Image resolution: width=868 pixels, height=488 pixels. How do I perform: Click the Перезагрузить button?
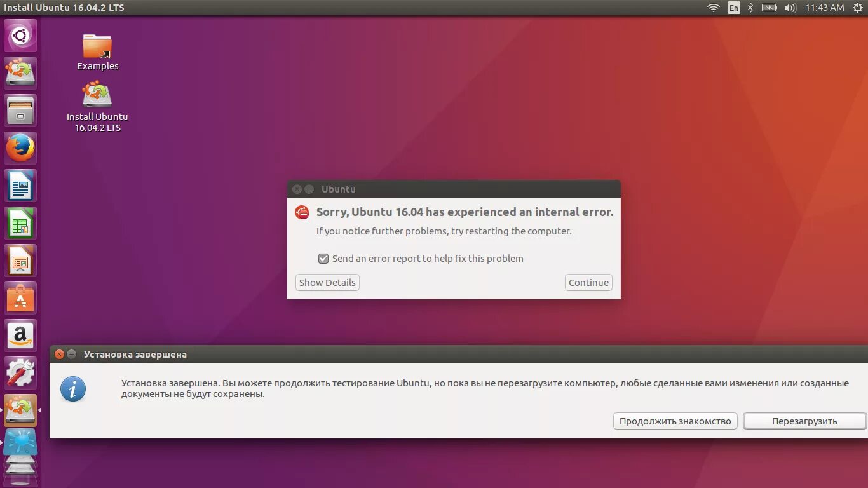pos(804,421)
